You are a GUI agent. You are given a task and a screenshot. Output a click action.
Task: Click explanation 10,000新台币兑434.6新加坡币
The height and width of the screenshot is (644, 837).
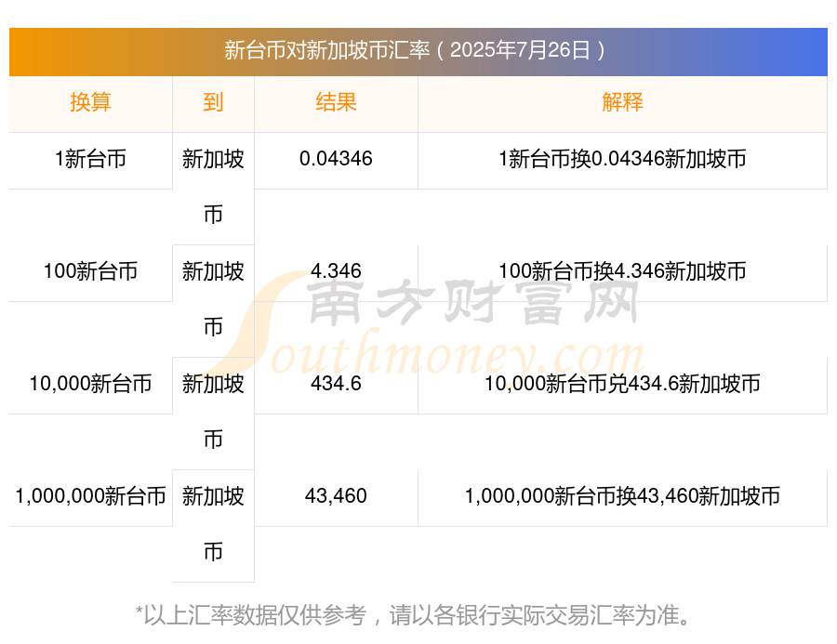tap(622, 384)
